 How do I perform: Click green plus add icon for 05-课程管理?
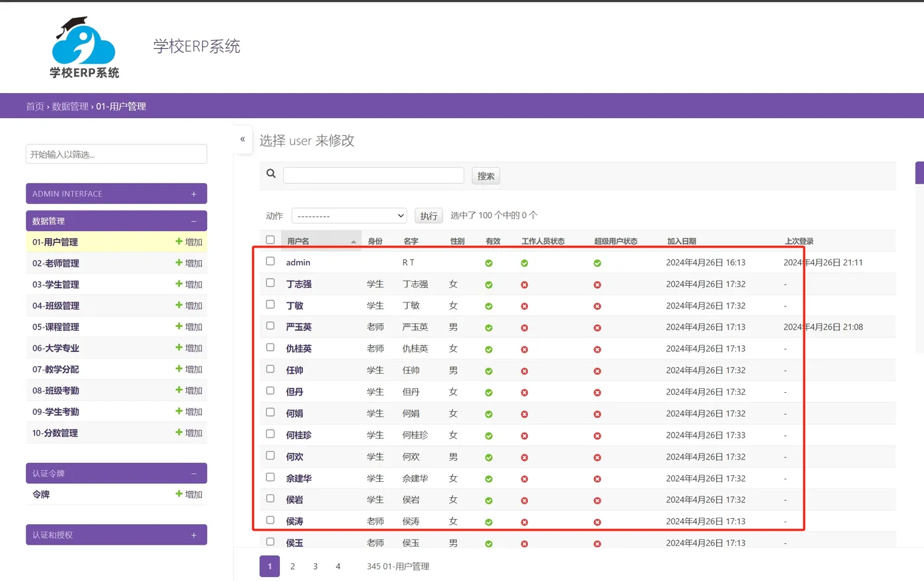[179, 326]
